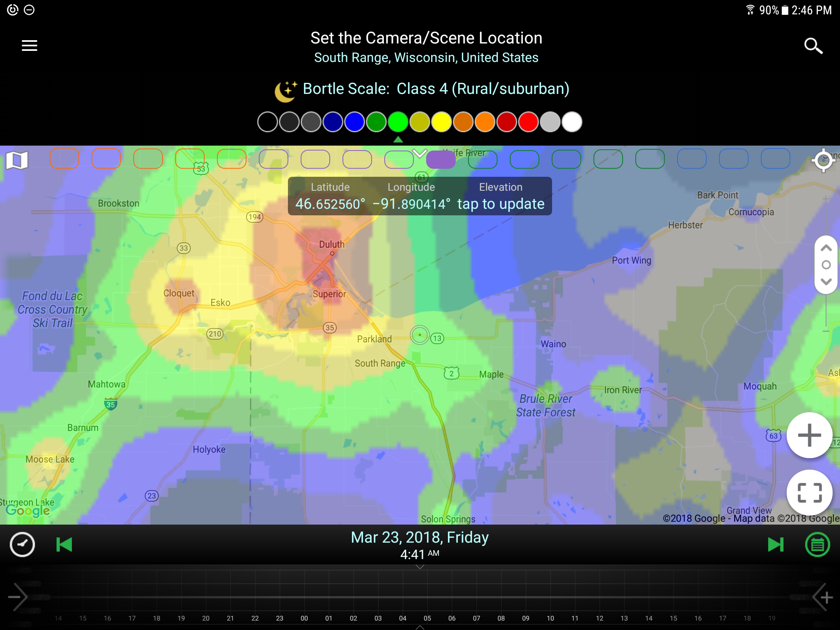
Task: Select the last blue page indicator
Action: 776,159
